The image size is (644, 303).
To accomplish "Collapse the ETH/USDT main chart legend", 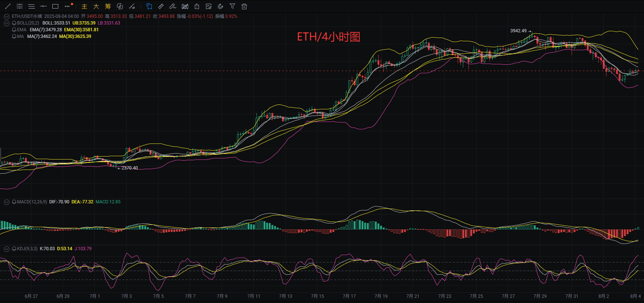I will point(6,16).
